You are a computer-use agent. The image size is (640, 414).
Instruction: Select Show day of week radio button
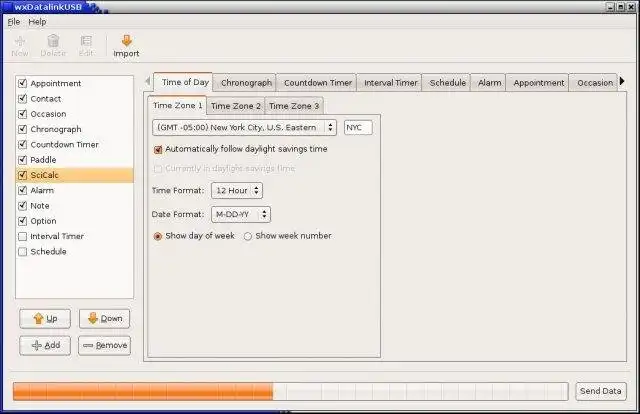point(158,236)
